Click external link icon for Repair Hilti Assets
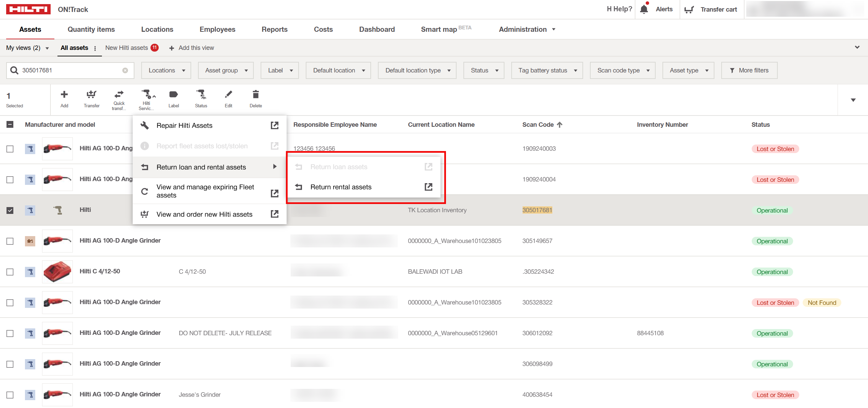868x408 pixels. [x=275, y=125]
